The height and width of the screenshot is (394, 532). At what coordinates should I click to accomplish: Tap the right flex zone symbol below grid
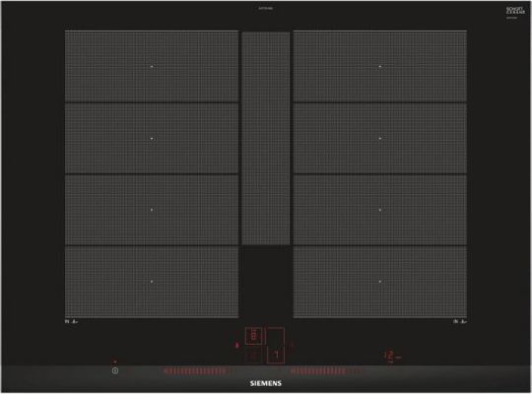(x=460, y=321)
